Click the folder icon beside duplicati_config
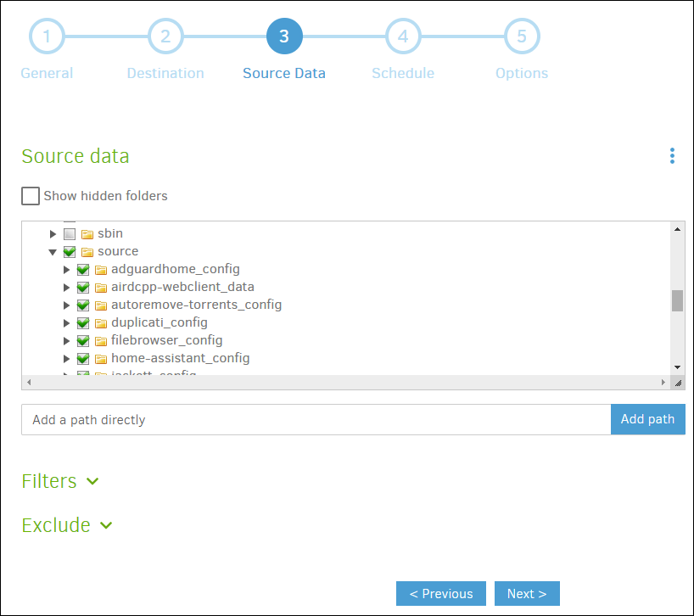 (x=101, y=323)
